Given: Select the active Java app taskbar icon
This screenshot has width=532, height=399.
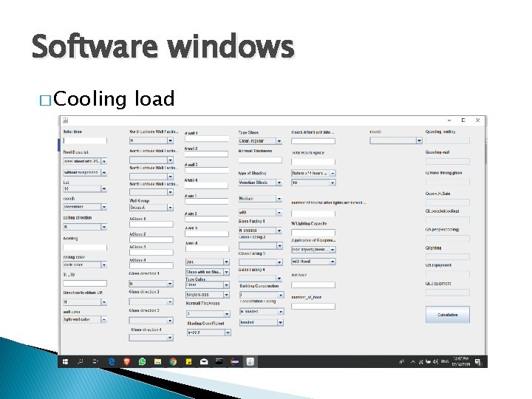Looking at the screenshot, I should (x=250, y=361).
